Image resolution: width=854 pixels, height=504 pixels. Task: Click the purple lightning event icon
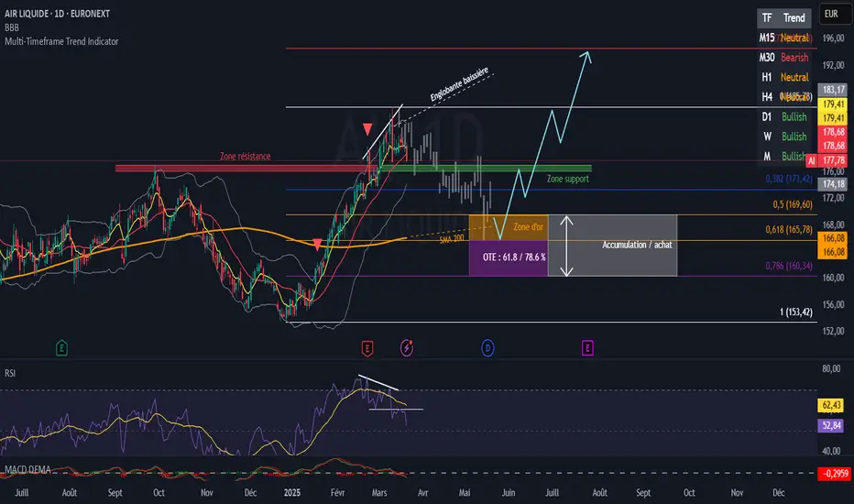pyautogui.click(x=407, y=347)
